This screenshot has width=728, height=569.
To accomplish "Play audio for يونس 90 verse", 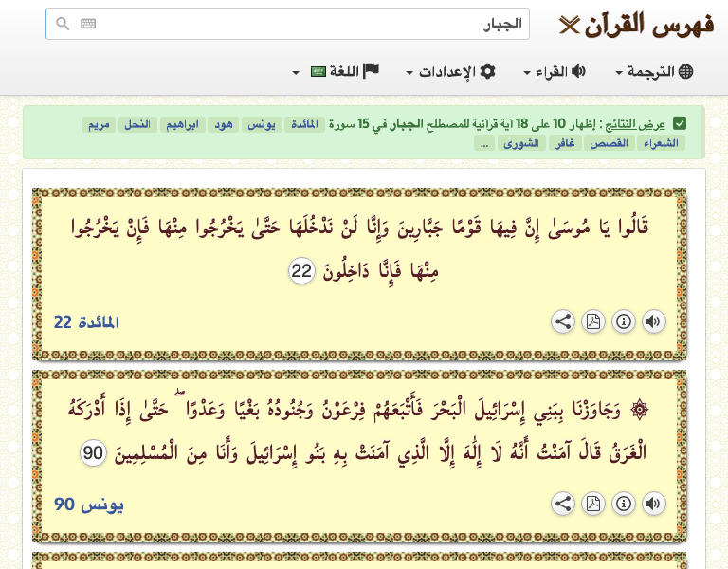I will [654, 504].
